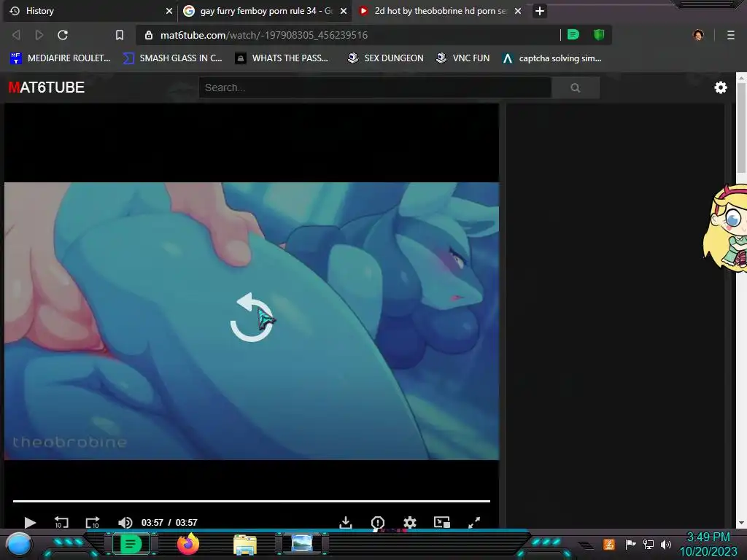Open VNC FUN bookmark

(x=463, y=58)
